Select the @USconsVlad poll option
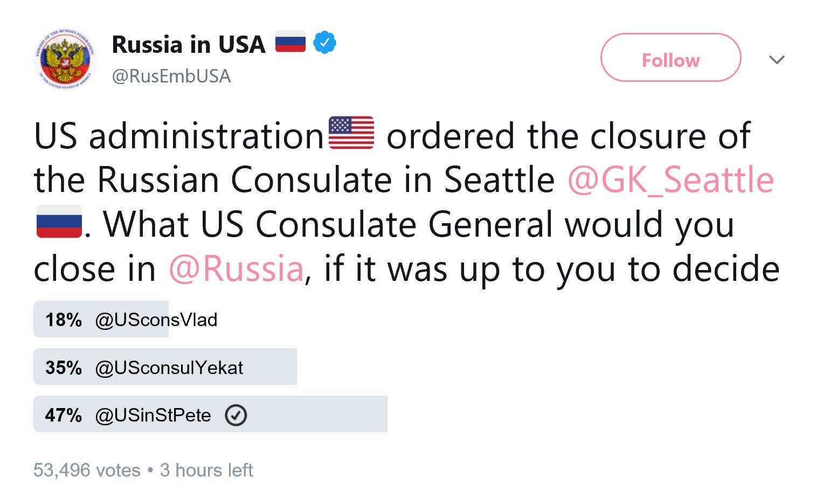Image resolution: width=830 pixels, height=504 pixels. point(156,320)
